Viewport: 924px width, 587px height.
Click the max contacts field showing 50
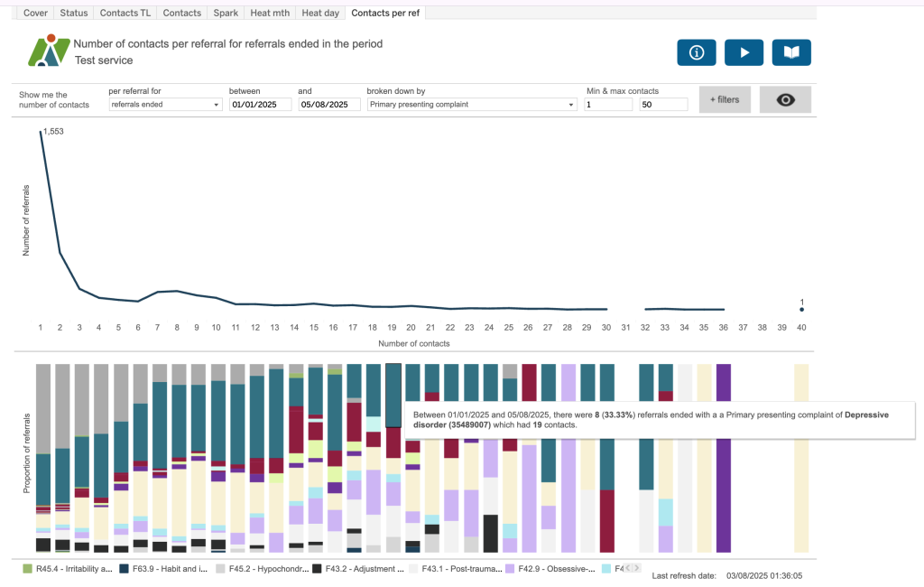pyautogui.click(x=663, y=105)
